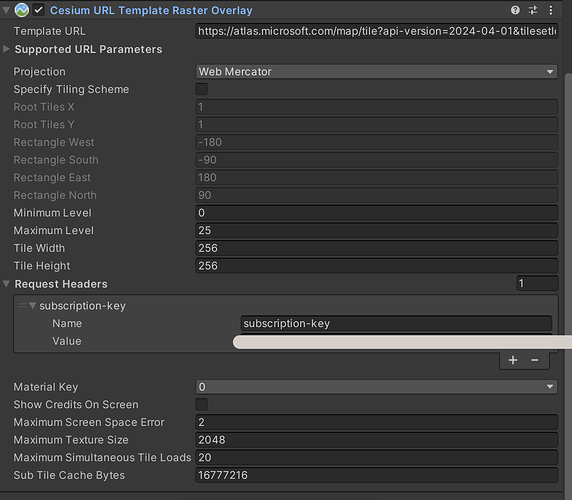Enable Specify Tiling Scheme checkbox
572x500 pixels.
point(201,89)
